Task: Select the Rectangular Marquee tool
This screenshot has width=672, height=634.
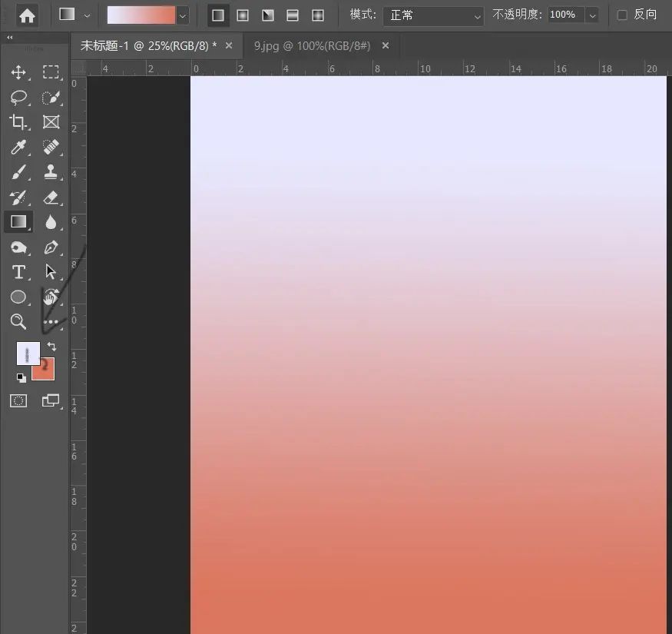Action: pos(51,72)
